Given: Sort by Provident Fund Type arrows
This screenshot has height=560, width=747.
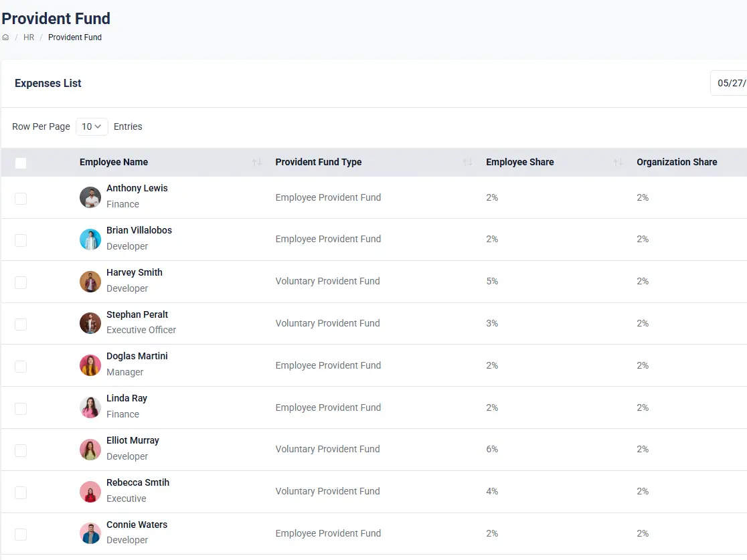Looking at the screenshot, I should pos(467,163).
